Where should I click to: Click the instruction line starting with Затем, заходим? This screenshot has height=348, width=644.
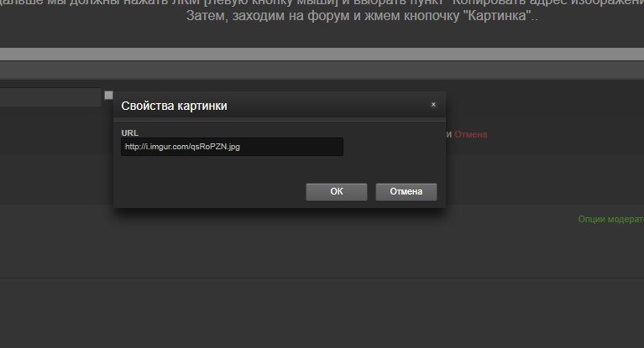[x=362, y=16]
